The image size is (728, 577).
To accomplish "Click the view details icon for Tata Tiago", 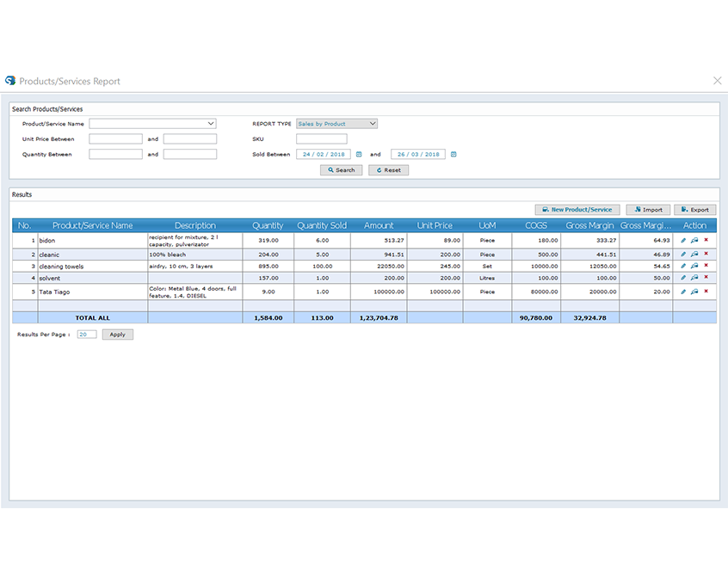I will [x=694, y=292].
